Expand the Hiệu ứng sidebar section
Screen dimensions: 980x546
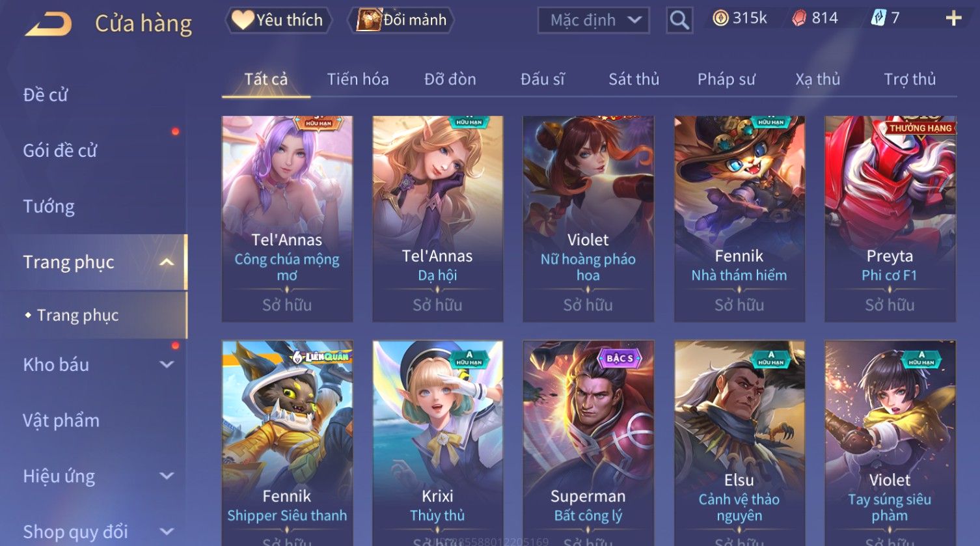point(167,476)
